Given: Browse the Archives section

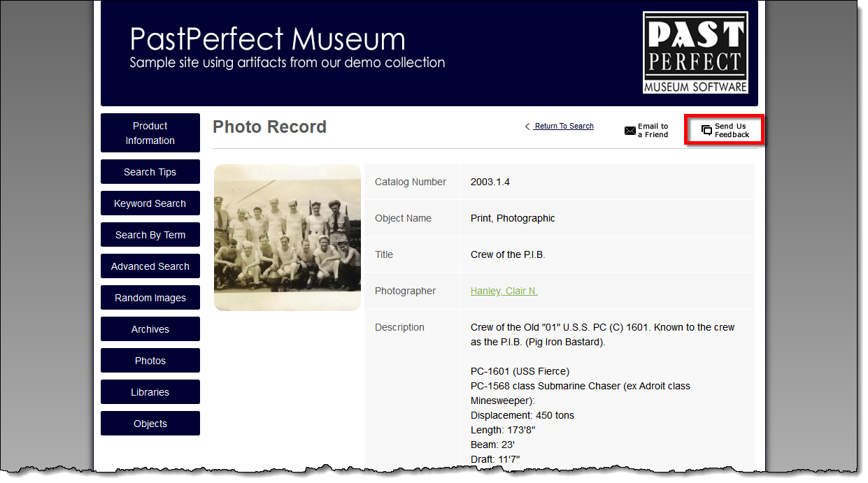Looking at the screenshot, I should 150,329.
